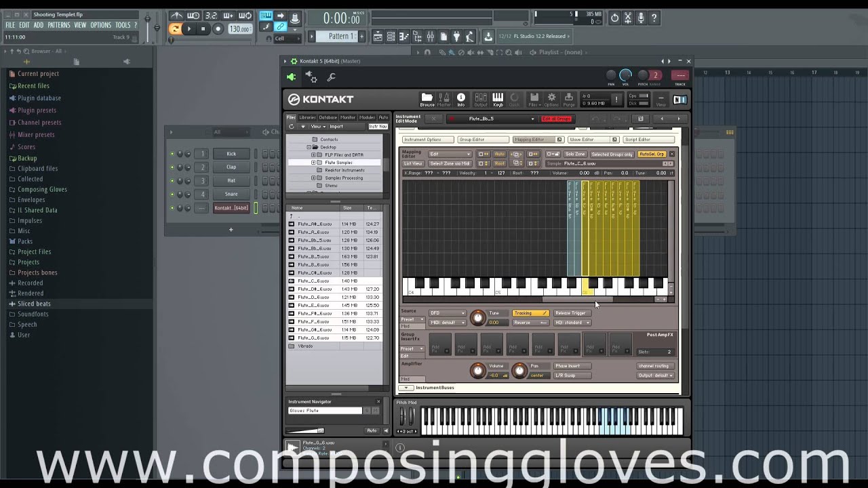868x488 pixels.
Task: Open the HQI: standard dropdown
Action: [x=572, y=323]
